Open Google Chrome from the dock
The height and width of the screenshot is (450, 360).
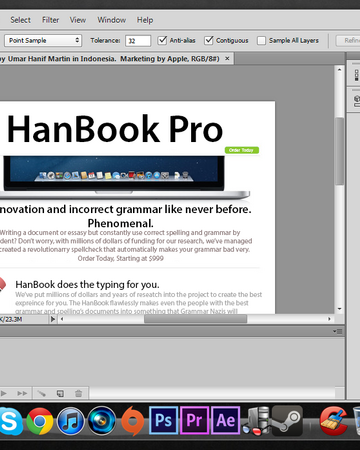(x=40, y=421)
